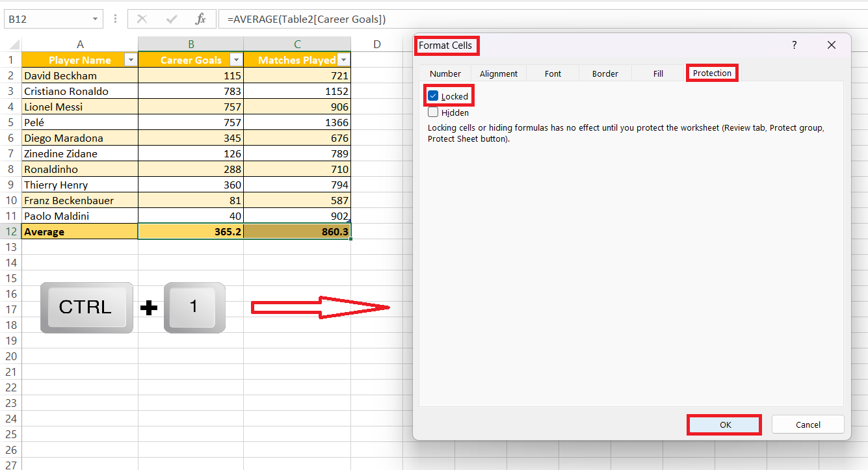Screen dimensions: 868x470
Task: Select column D header
Action: click(377, 44)
